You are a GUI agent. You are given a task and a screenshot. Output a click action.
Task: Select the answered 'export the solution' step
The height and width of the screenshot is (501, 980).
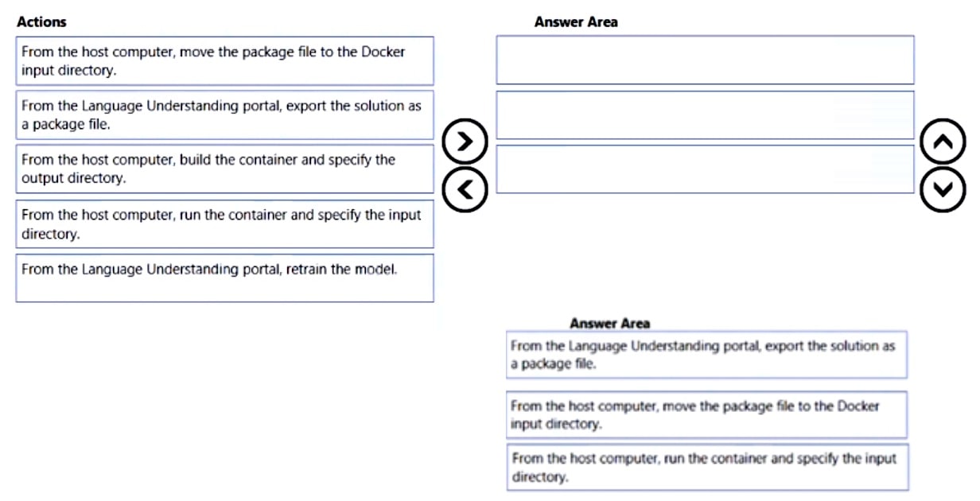pos(706,355)
